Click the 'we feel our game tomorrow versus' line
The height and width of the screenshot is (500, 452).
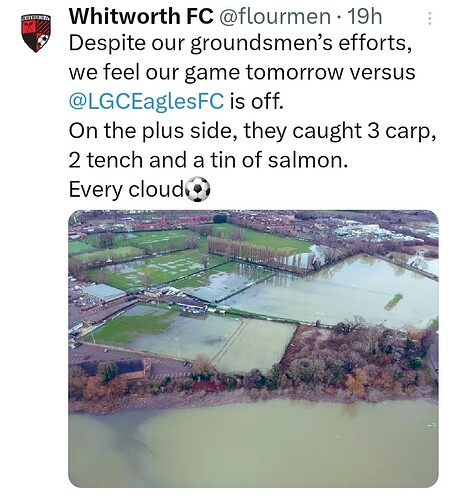click(x=242, y=72)
